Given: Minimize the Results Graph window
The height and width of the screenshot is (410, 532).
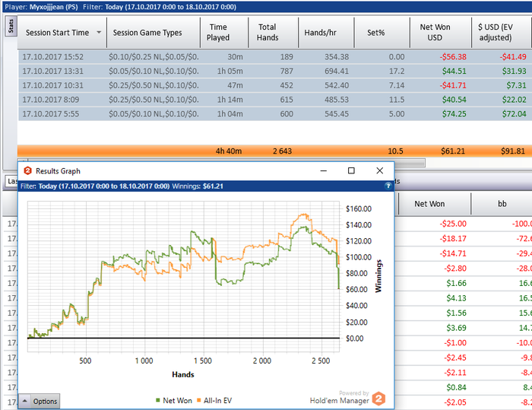Looking at the screenshot, I should point(323,170).
